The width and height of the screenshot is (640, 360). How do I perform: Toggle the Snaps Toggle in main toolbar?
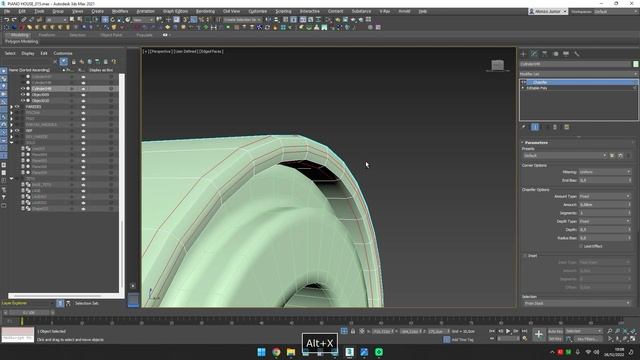coord(186,20)
